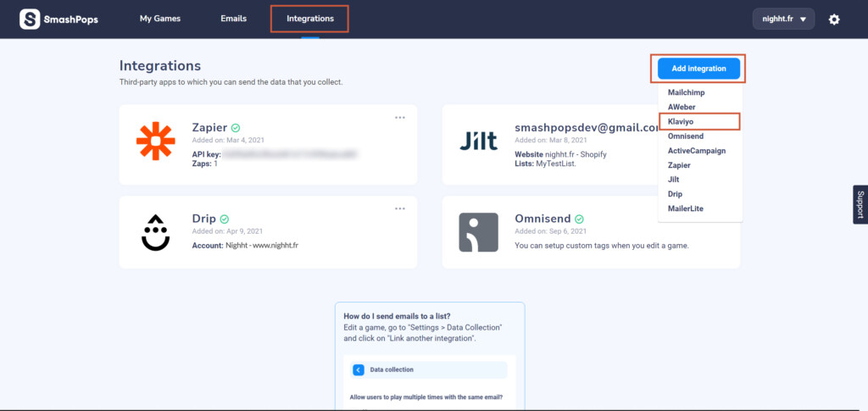The image size is (868, 411).
Task: Click the Integrations page heading
Action: tap(160, 66)
